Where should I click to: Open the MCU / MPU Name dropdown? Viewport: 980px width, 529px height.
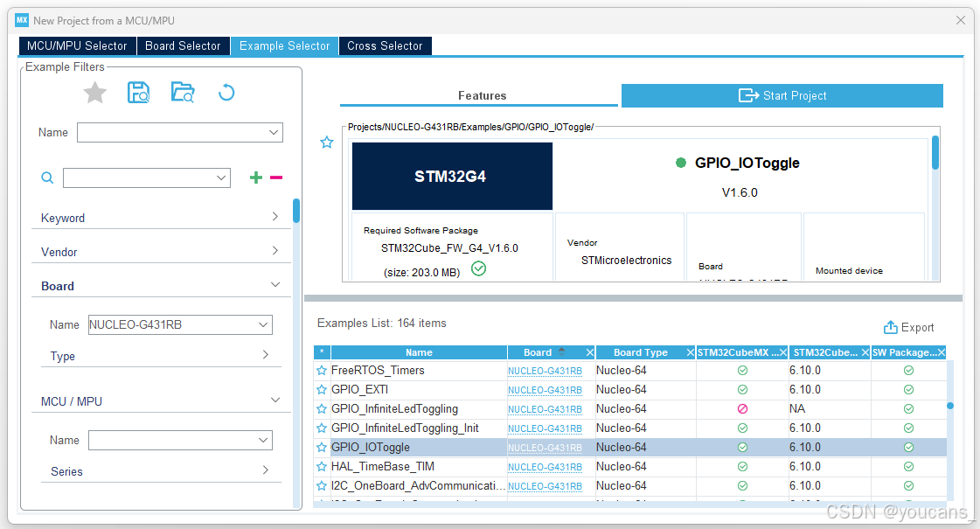[263, 440]
